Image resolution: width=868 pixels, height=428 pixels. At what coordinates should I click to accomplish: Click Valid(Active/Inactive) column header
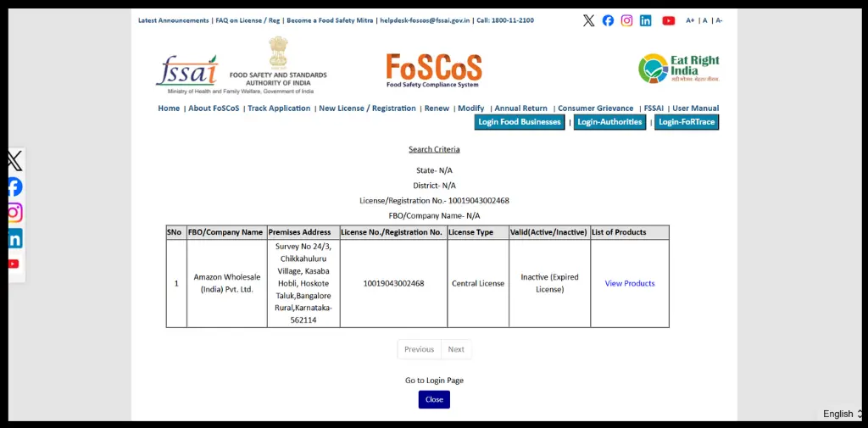pyautogui.click(x=549, y=232)
